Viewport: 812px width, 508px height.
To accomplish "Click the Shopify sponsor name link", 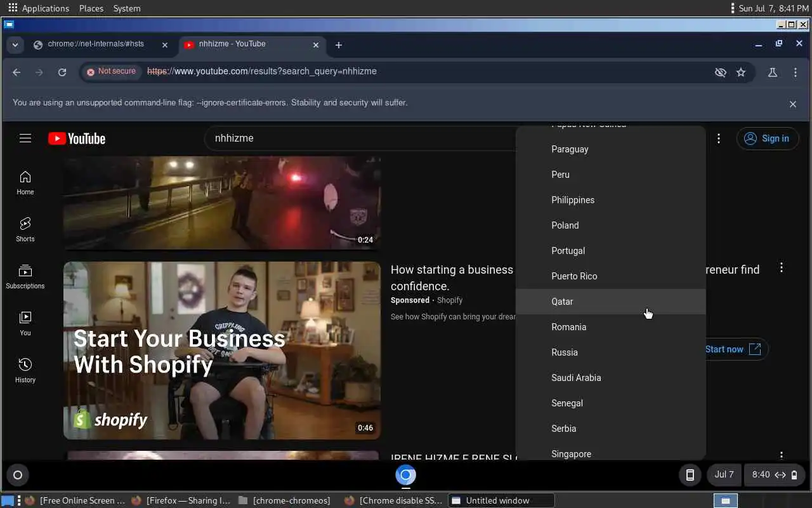I will 450,300.
